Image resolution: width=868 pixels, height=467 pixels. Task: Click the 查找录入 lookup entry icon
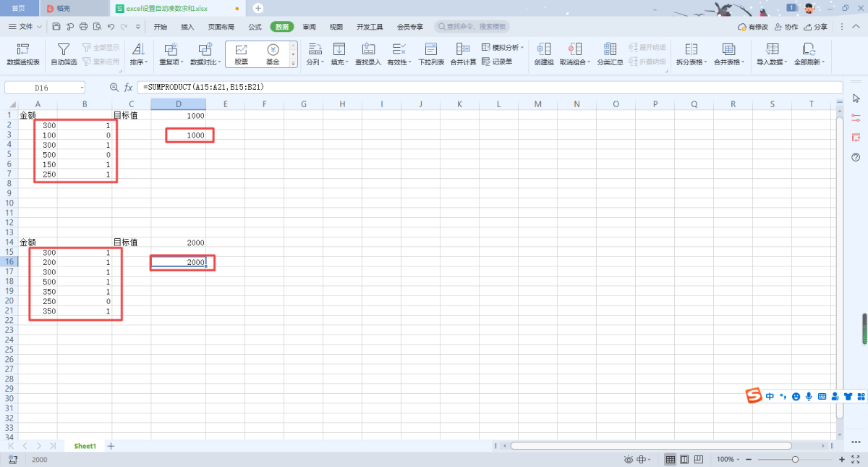[368, 54]
